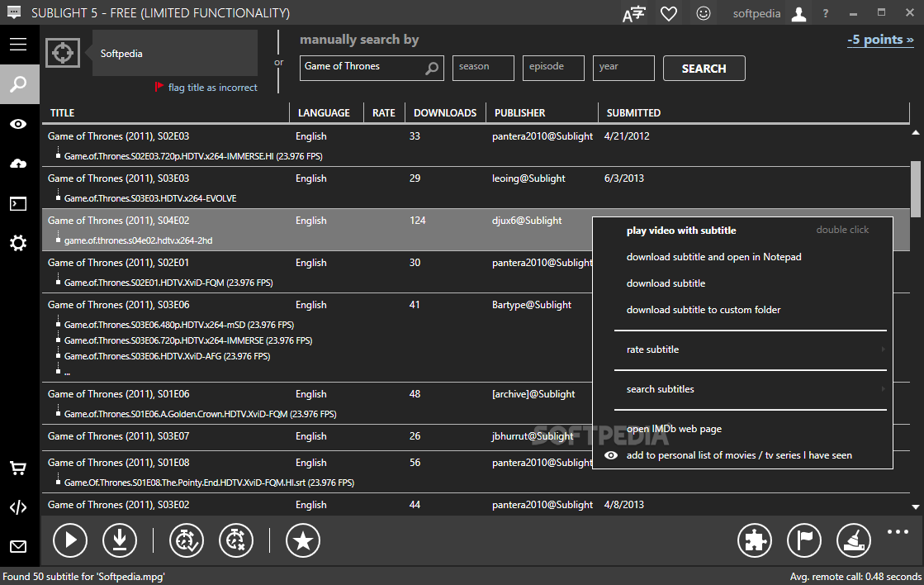Open the user profile icon next to softpedia

pyautogui.click(x=799, y=13)
